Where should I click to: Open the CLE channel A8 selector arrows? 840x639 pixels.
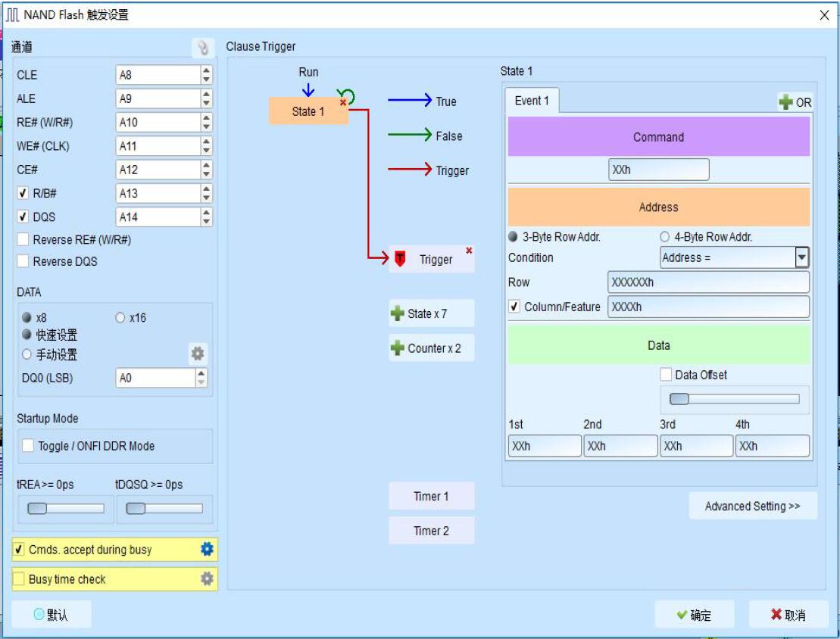[206, 75]
